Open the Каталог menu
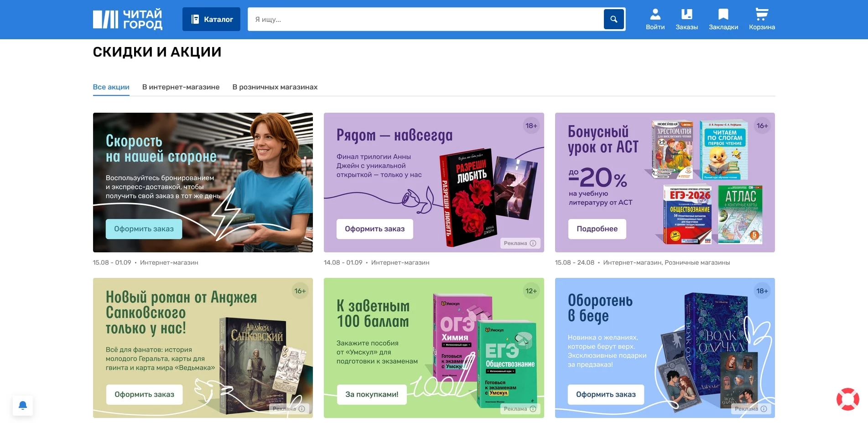 pyautogui.click(x=211, y=19)
